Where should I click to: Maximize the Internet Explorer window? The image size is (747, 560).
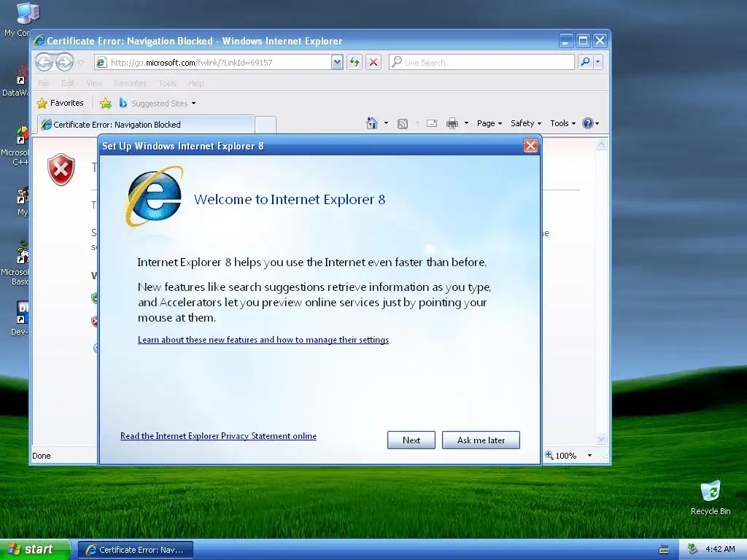[583, 41]
